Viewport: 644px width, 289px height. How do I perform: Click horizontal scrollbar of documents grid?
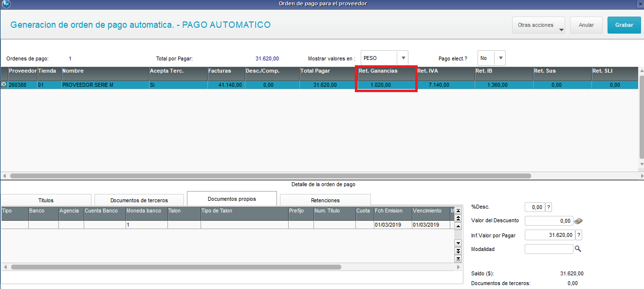(176, 267)
